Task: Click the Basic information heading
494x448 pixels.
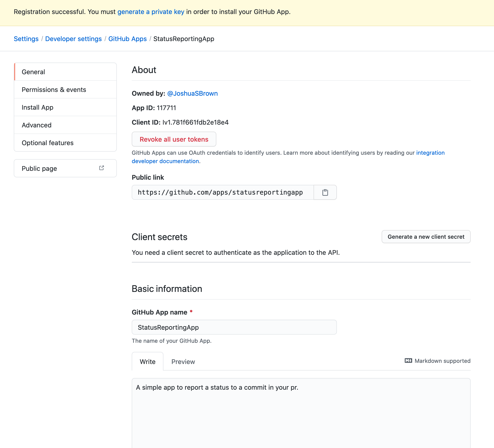Action: [x=167, y=289]
